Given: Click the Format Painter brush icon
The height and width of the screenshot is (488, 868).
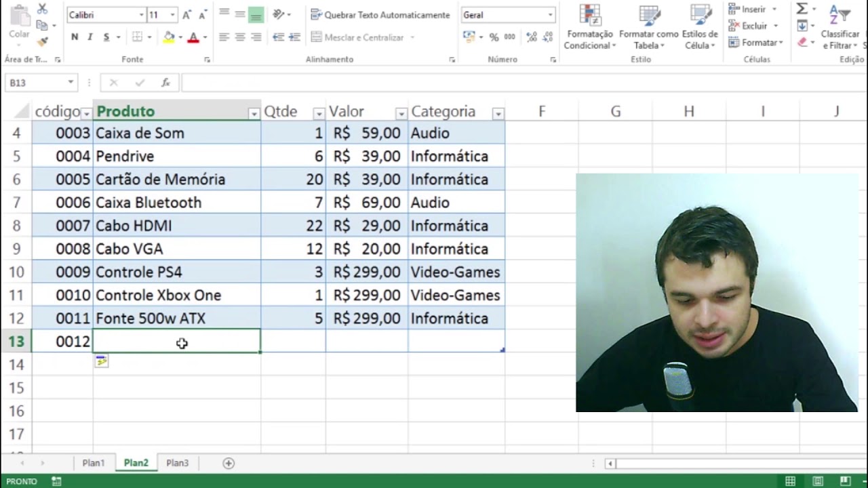Looking at the screenshot, I should pyautogui.click(x=42, y=41).
